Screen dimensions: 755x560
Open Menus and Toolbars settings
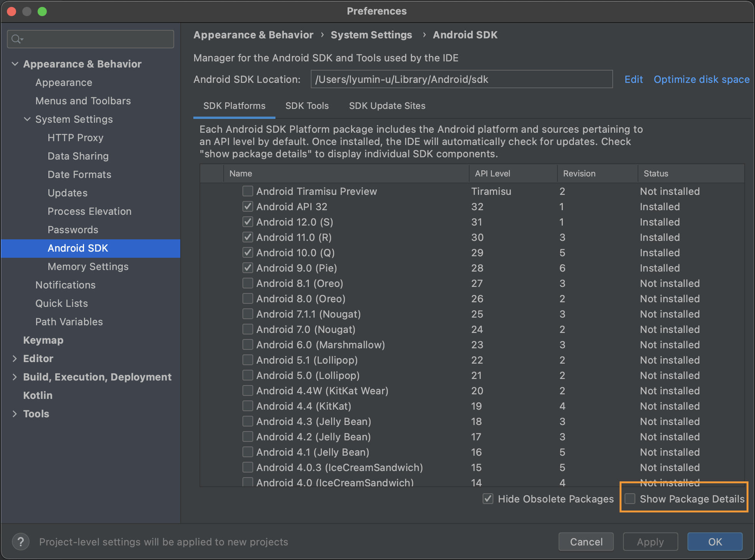[x=83, y=101]
